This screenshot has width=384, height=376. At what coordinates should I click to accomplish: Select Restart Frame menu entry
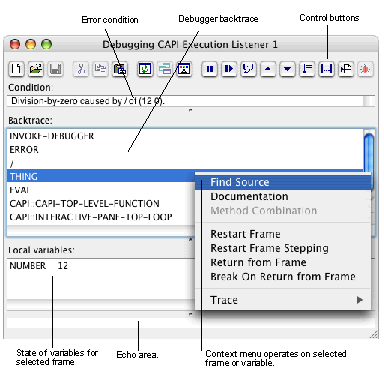pyautogui.click(x=283, y=234)
